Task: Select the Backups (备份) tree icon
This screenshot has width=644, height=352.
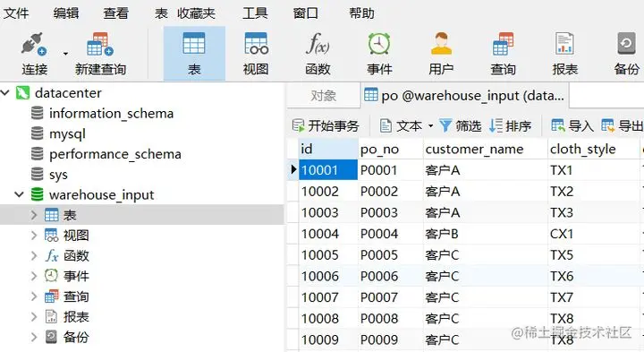Action: pos(51,337)
